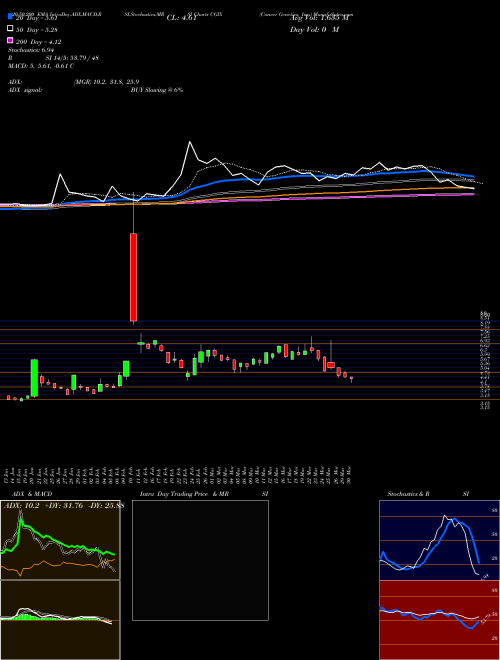
Task: Click the 'ADX & MACD' panel title
Action: pos(32,494)
